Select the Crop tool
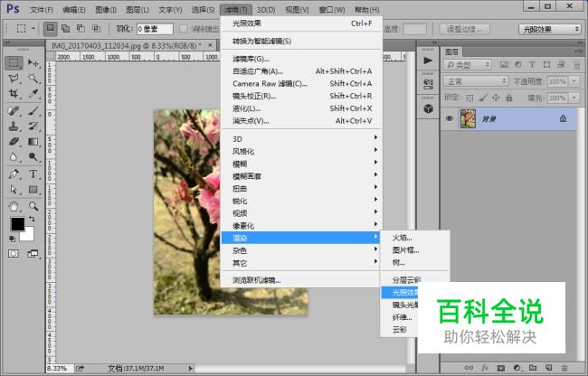The image size is (588, 376). pyautogui.click(x=14, y=94)
